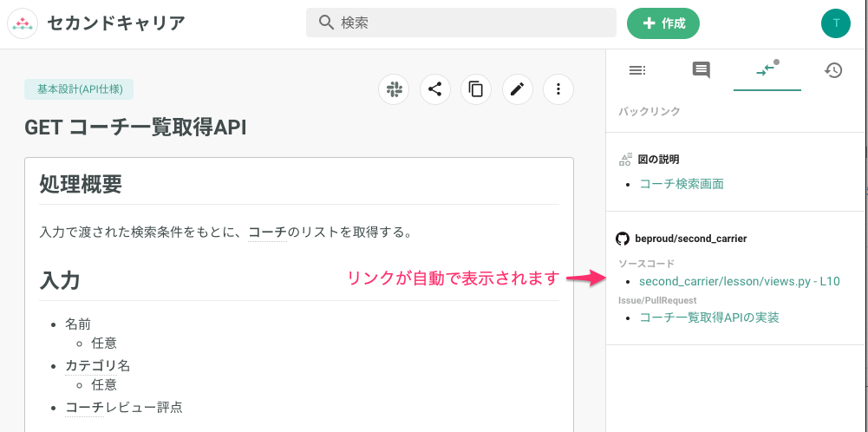
Task: Share to Slack via Slack icon
Action: [394, 88]
